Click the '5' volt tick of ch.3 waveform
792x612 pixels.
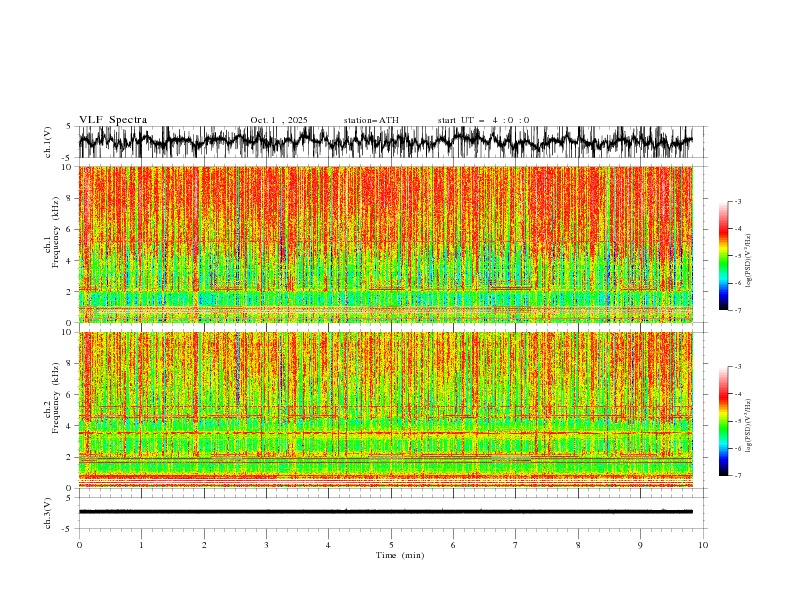coord(69,498)
